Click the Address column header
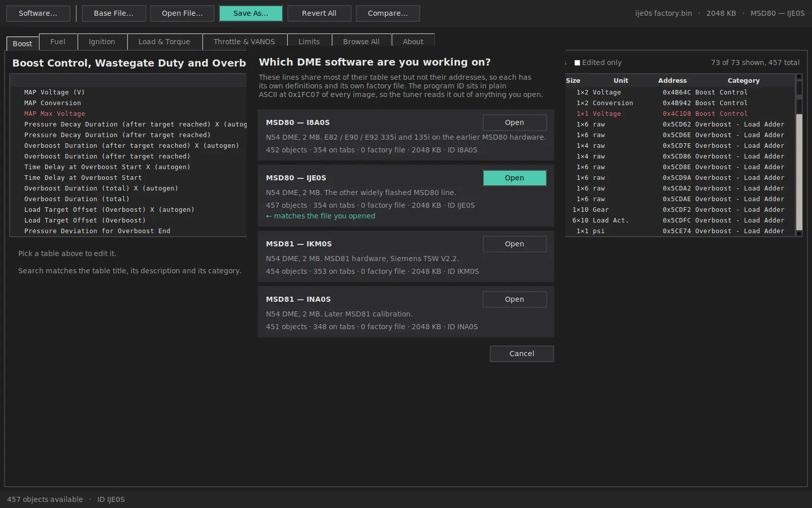The width and height of the screenshot is (812, 508). coord(672,80)
